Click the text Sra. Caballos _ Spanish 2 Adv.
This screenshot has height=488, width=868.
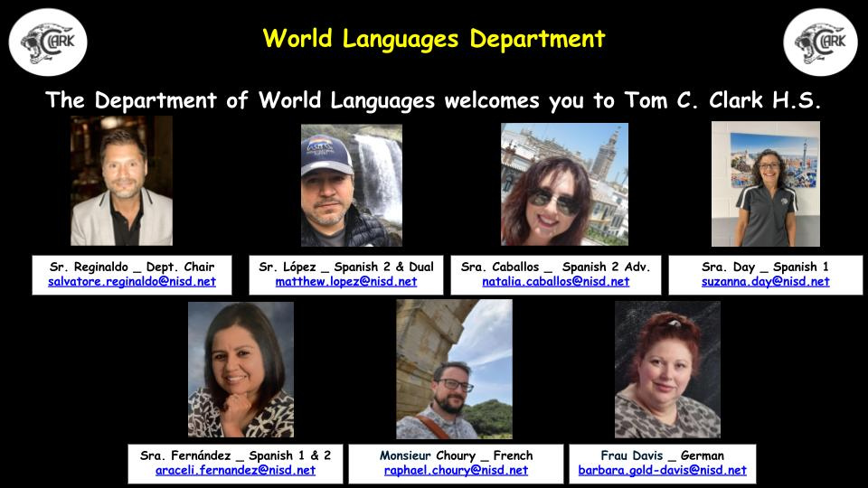pyautogui.click(x=555, y=267)
